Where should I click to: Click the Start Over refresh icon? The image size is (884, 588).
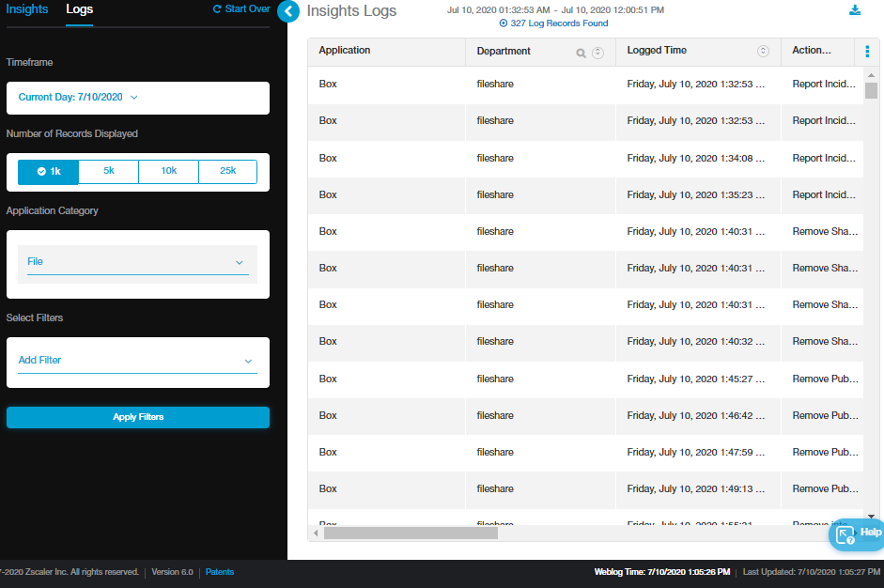[217, 9]
